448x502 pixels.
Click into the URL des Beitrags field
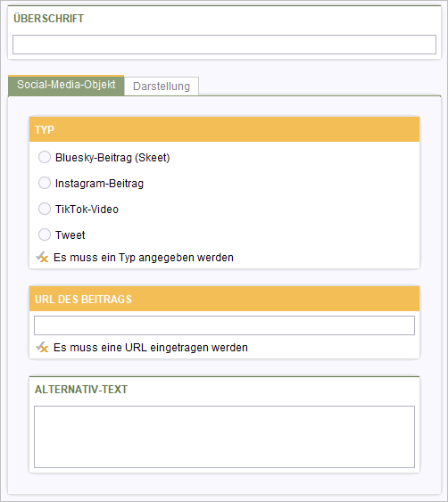point(224,325)
